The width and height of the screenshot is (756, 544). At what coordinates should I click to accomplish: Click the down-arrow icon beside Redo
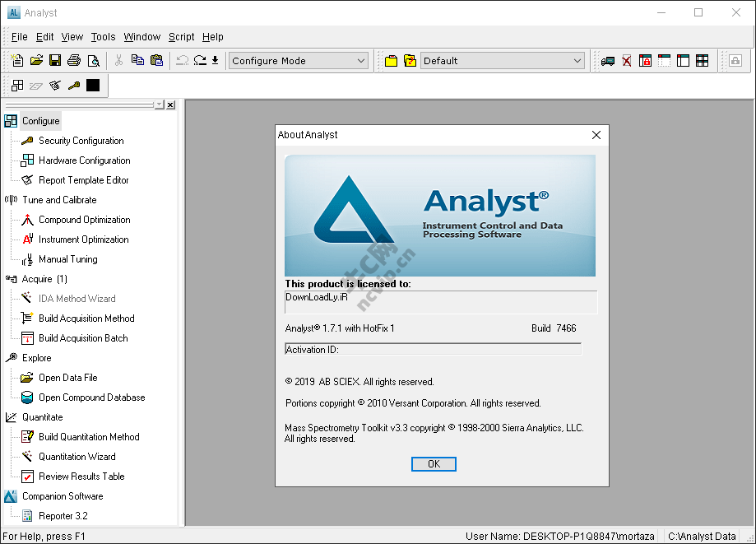point(215,60)
